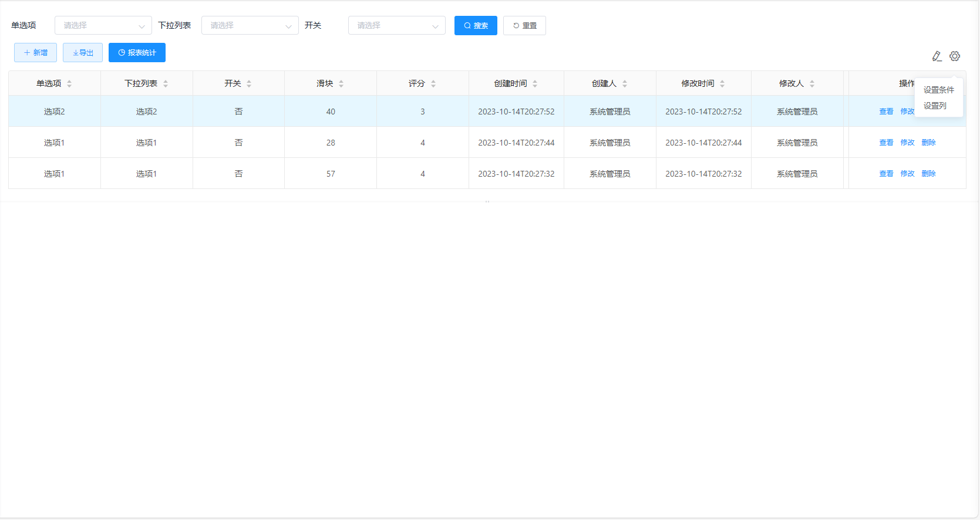The width and height of the screenshot is (980, 520).
Task: Open the 下拉列表 filter dropdown
Action: pos(250,25)
